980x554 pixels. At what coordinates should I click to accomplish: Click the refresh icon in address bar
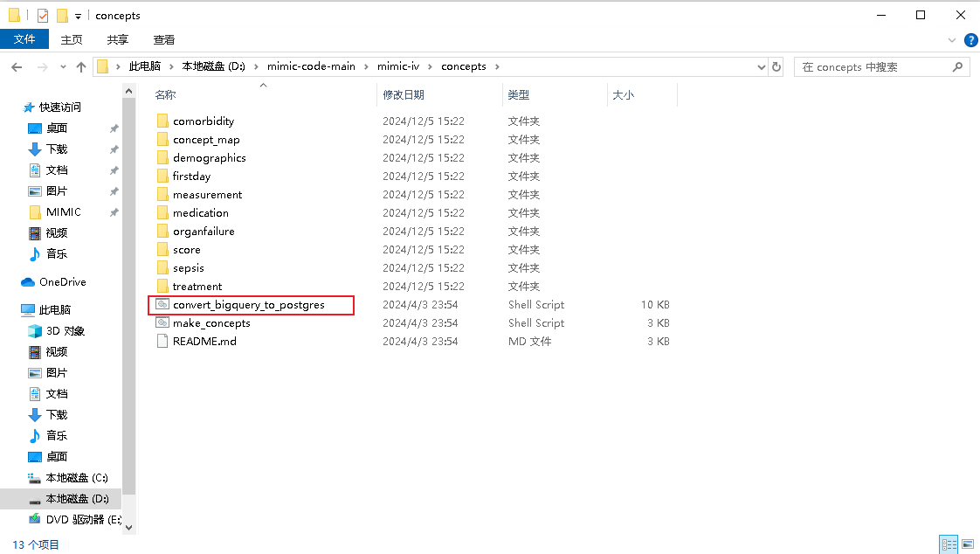pos(776,66)
